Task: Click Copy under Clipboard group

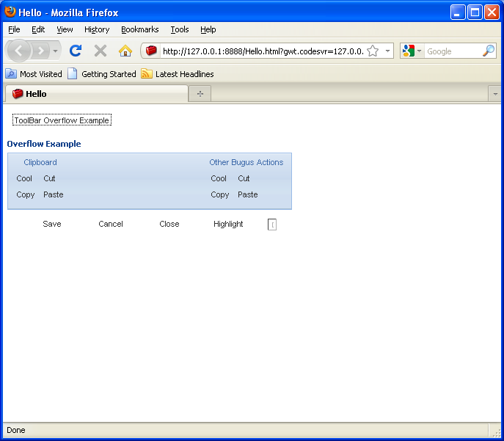Action: click(x=26, y=194)
